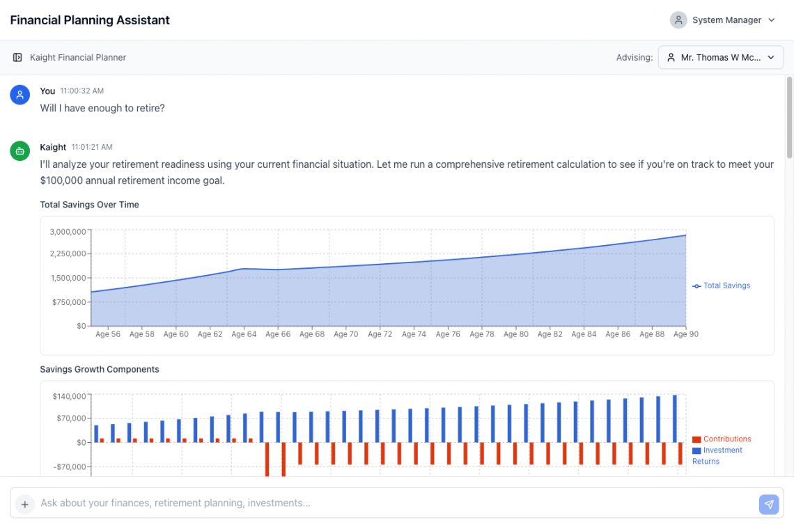Click the send message arrow button
Image resolution: width=794 pixels, height=532 pixels.
[768, 504]
